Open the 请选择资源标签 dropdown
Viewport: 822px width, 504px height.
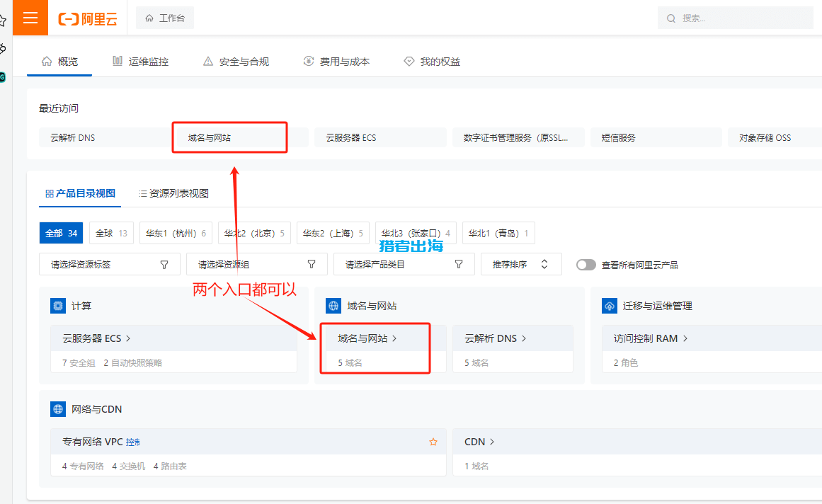110,264
